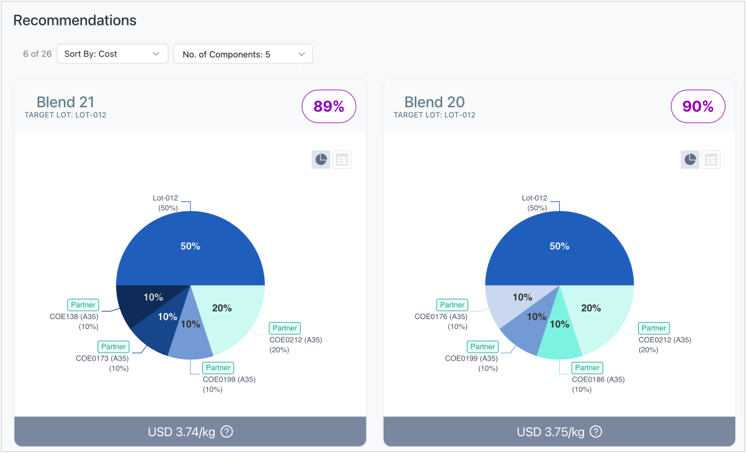This screenshot has width=746, height=453.
Task: Switch Blend 20 to pie chart view
Action: (690, 160)
